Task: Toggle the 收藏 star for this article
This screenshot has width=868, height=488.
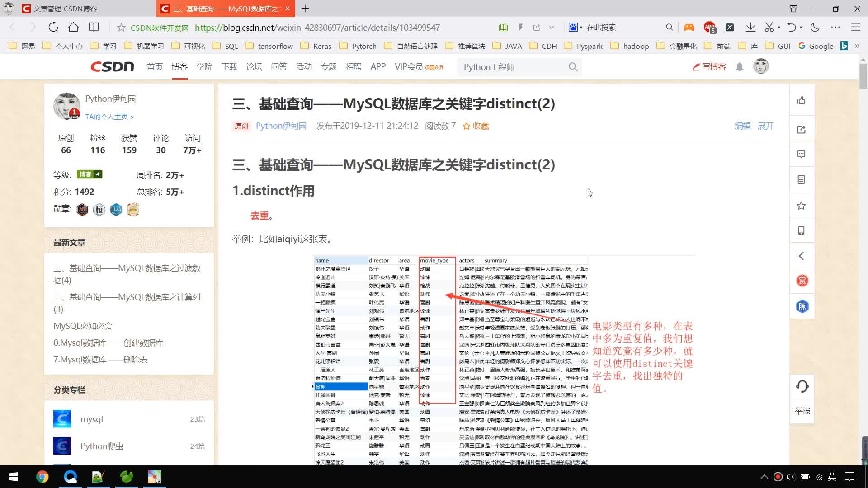Action: 476,126
